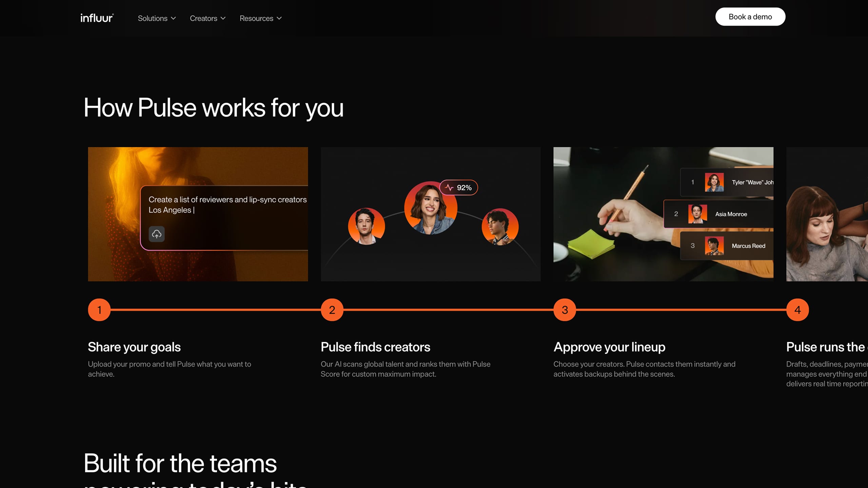Image resolution: width=868 pixels, height=488 pixels.
Task: Click timeline step 1 marker
Action: click(99, 310)
